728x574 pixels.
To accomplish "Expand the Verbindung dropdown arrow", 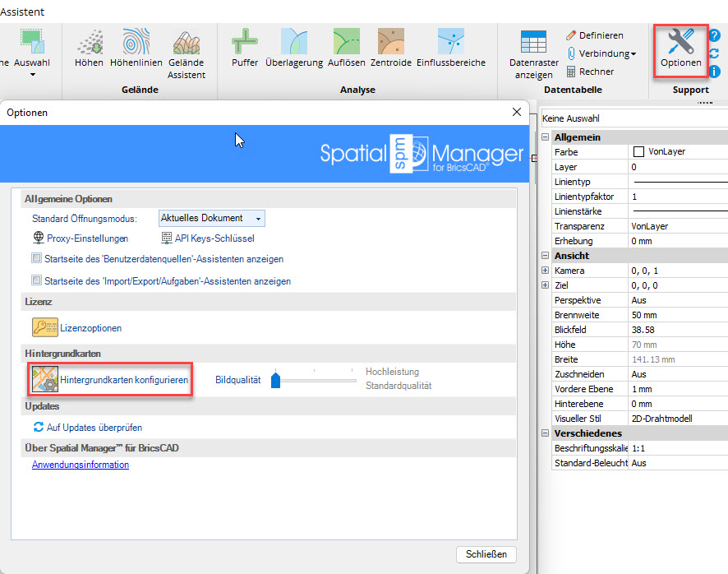I will [634, 54].
